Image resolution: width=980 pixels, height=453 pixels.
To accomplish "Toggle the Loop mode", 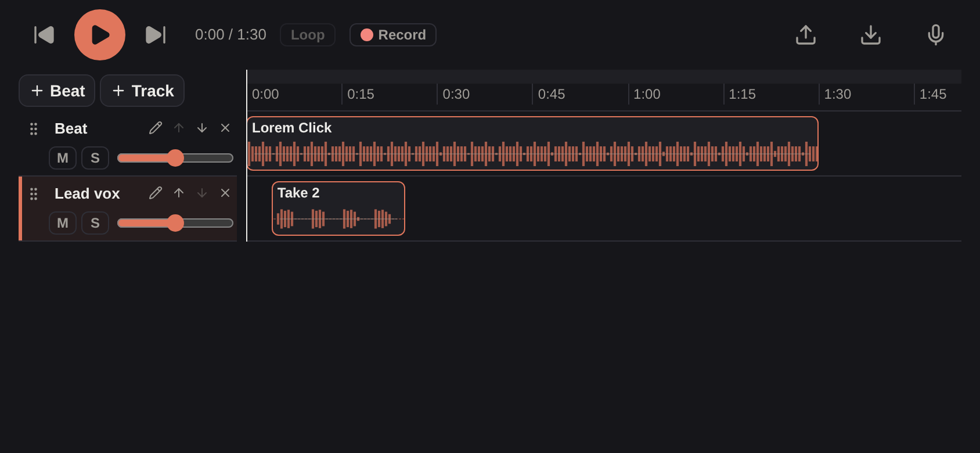I will coord(308,35).
